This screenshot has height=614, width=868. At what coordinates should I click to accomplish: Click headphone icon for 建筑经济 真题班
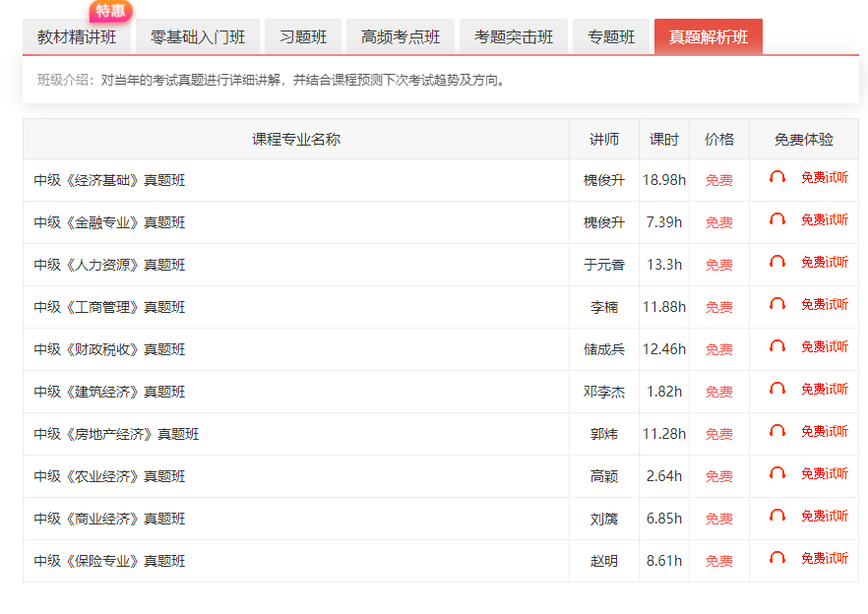777,390
